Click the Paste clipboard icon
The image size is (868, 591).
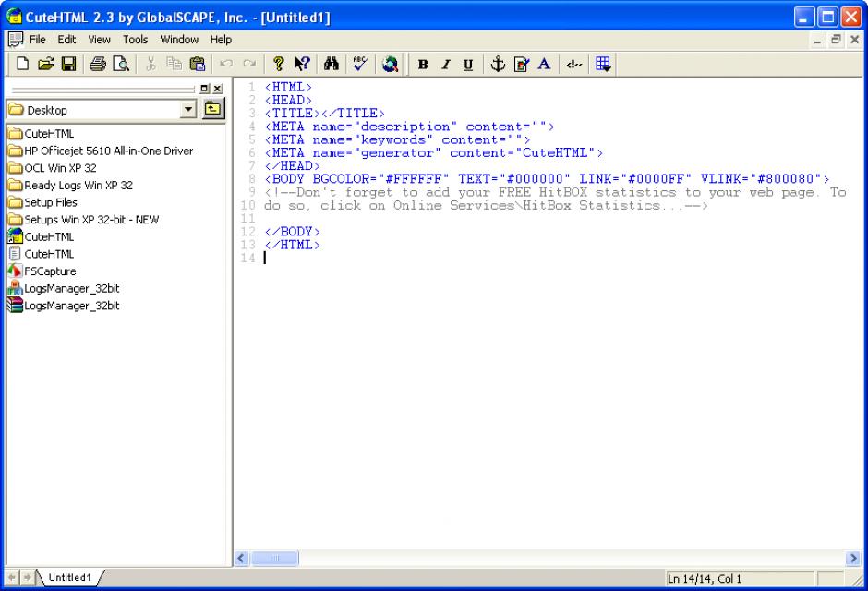pyautogui.click(x=197, y=65)
